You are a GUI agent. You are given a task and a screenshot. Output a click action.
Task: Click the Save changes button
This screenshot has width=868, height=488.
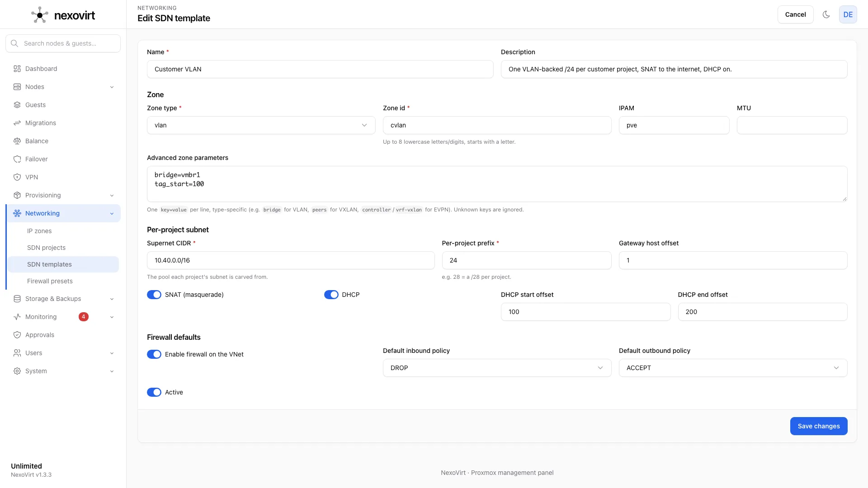(x=819, y=426)
